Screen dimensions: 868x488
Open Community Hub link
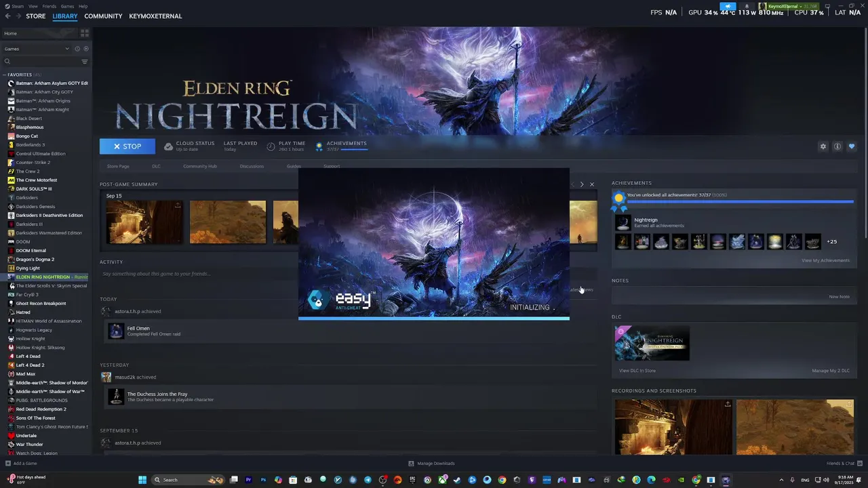tap(200, 166)
